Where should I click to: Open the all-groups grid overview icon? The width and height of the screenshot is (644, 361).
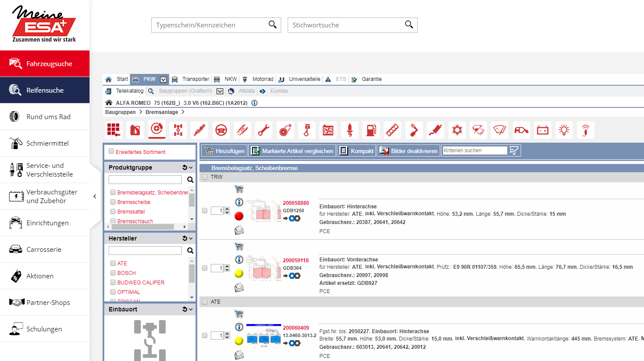[x=114, y=130]
